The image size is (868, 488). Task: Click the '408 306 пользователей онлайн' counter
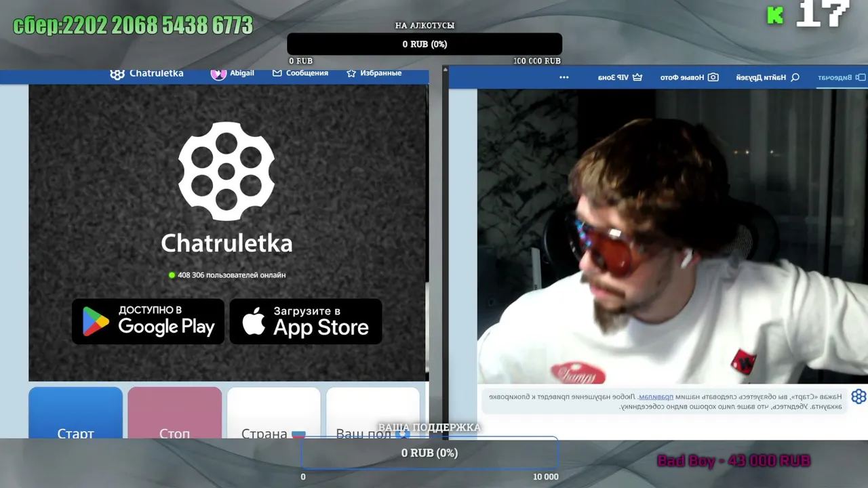click(x=227, y=275)
